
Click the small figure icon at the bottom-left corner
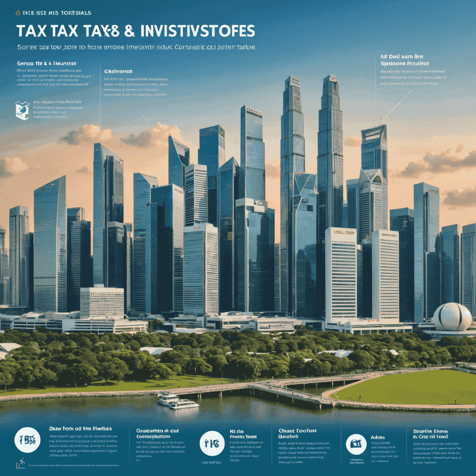pos(21,464)
